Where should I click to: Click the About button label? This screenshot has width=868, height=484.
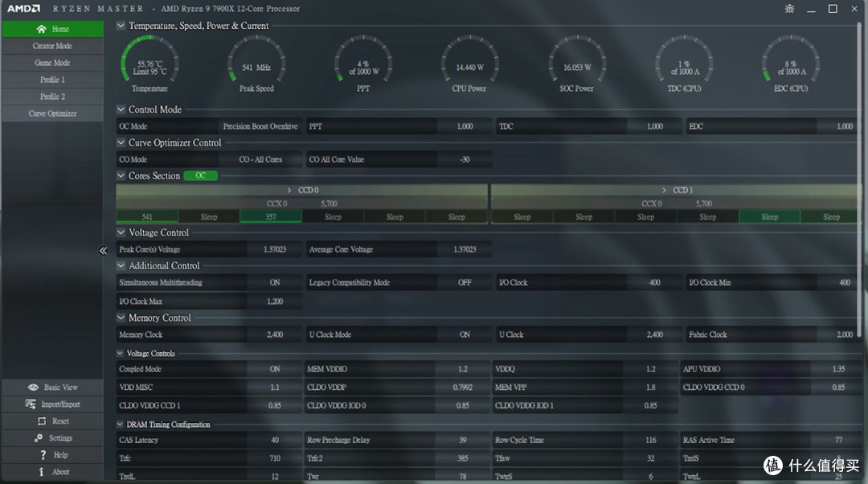(x=60, y=472)
